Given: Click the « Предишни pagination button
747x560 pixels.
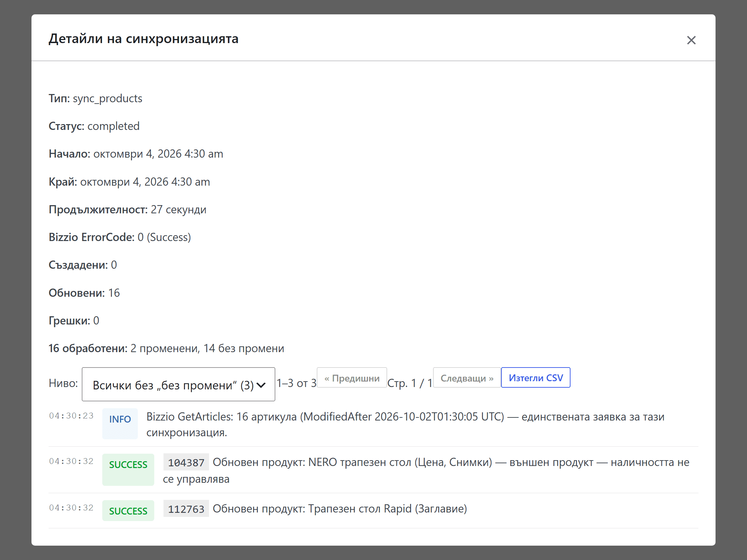Looking at the screenshot, I should [352, 378].
